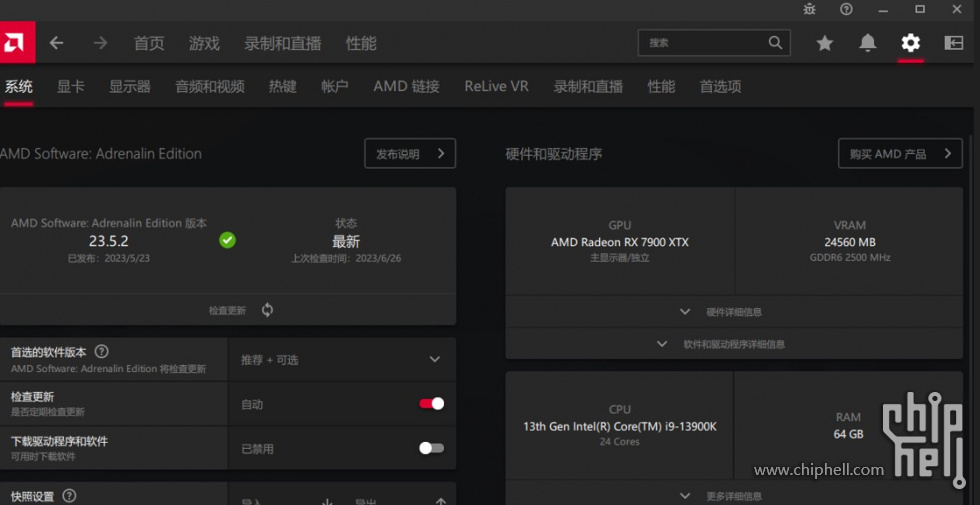Switch to the 热键 tab
The width and height of the screenshot is (980, 505).
click(282, 86)
